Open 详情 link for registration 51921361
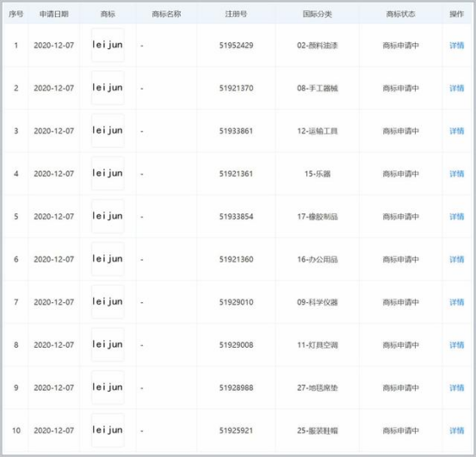The width and height of the screenshot is (476, 457). (456, 174)
